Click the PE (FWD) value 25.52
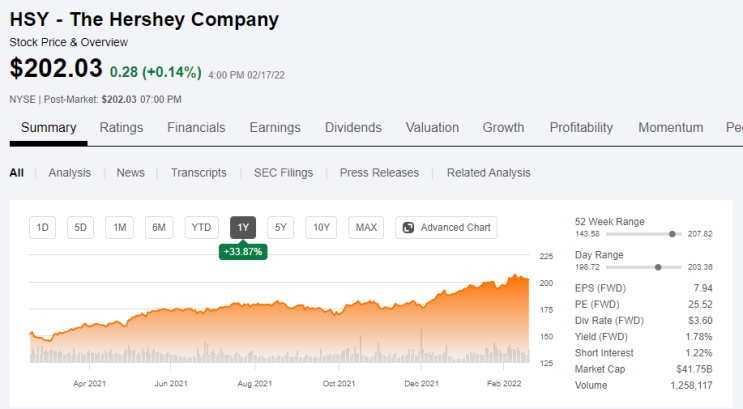Image resolution: width=743 pixels, height=409 pixels. click(x=700, y=304)
